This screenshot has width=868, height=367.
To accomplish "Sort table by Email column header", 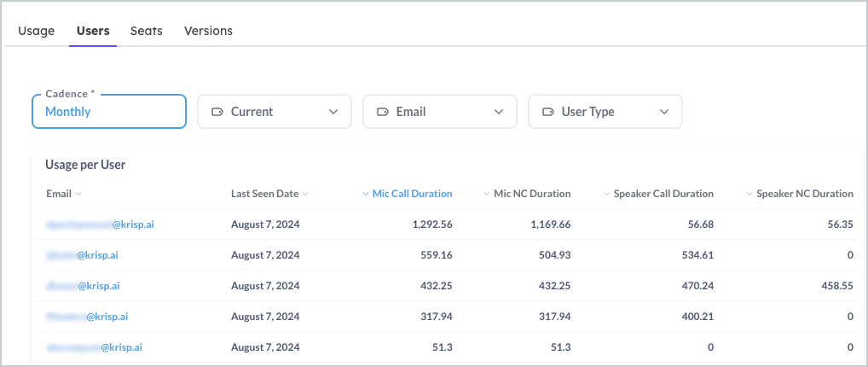I will (59, 194).
